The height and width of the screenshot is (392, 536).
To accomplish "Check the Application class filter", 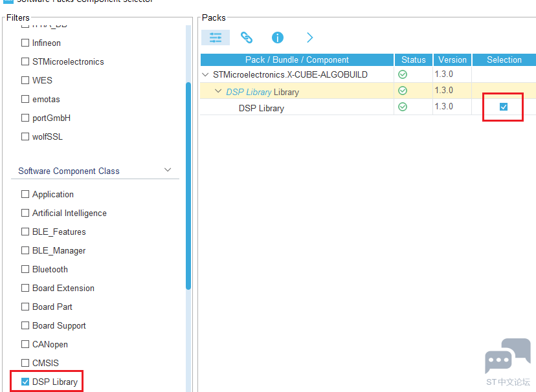I will pyautogui.click(x=25, y=194).
